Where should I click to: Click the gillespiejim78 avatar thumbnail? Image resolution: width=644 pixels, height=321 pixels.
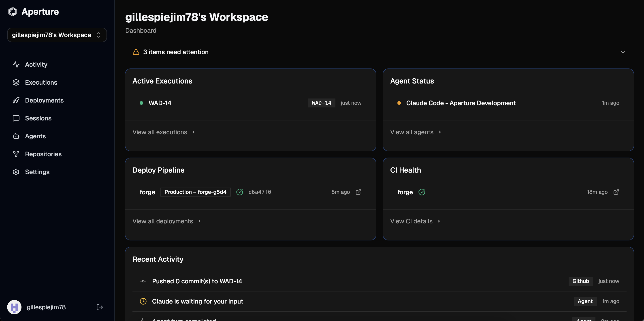14,307
